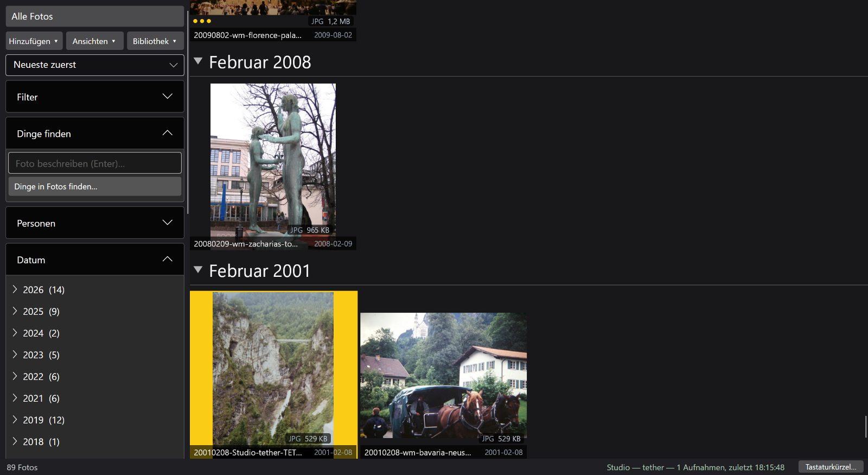Open the Bibliothek menu
The width and height of the screenshot is (868, 475).
coord(155,41)
